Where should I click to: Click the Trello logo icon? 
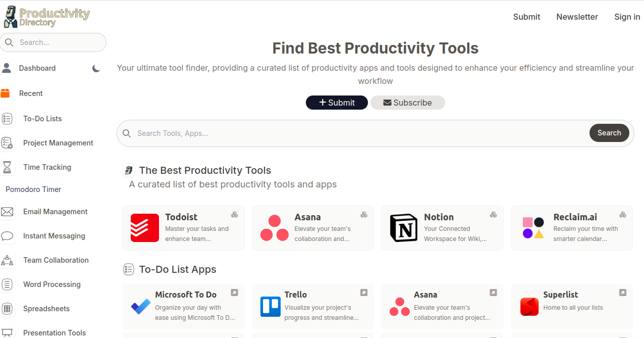click(x=271, y=307)
